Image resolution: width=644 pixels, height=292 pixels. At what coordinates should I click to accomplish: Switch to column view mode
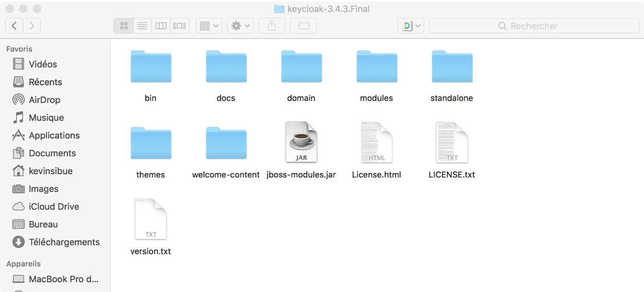point(161,26)
